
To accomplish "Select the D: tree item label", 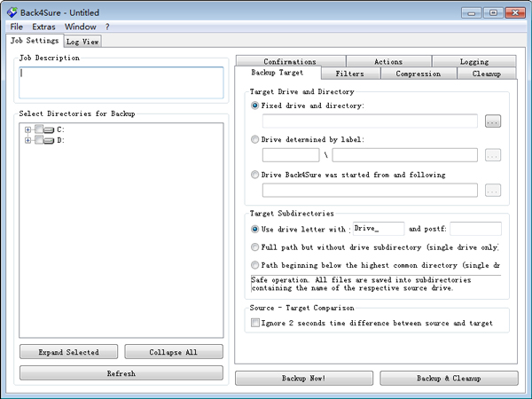I will (60, 140).
